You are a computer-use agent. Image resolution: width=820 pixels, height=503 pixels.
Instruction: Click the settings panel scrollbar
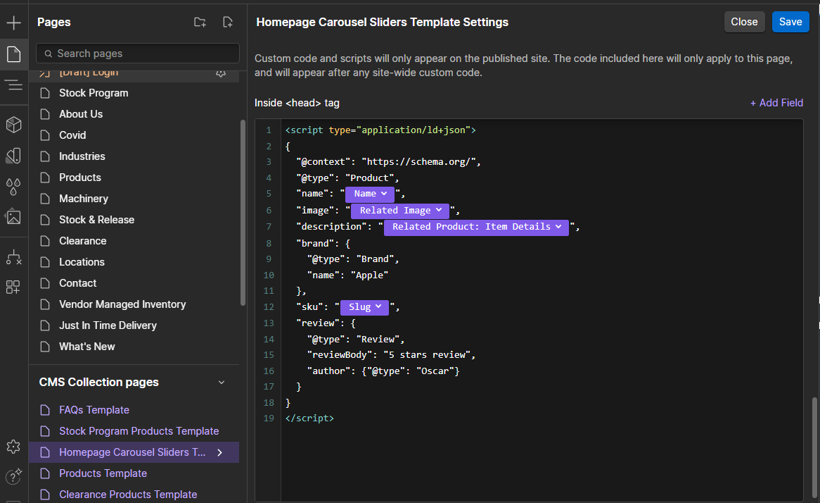(814, 448)
